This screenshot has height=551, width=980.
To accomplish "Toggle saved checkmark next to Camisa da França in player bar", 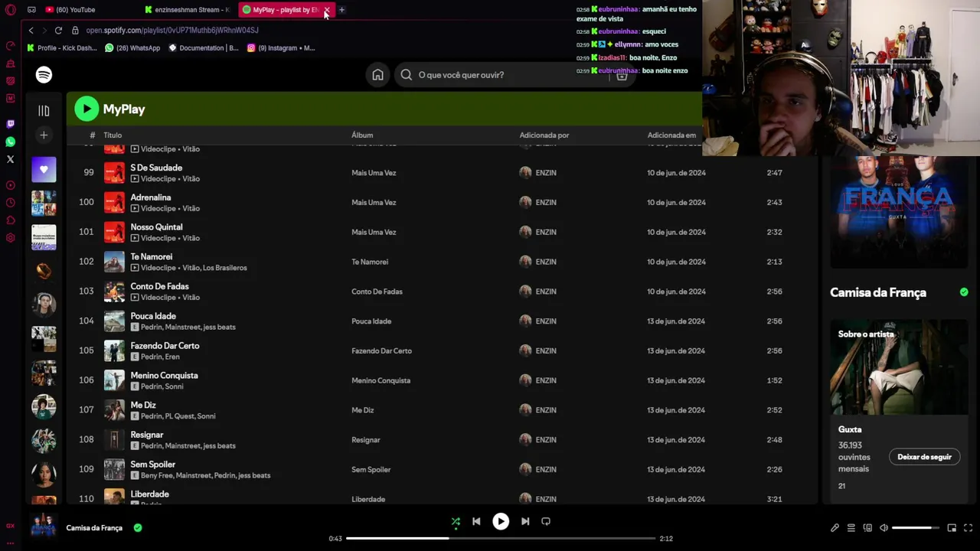I will [138, 527].
